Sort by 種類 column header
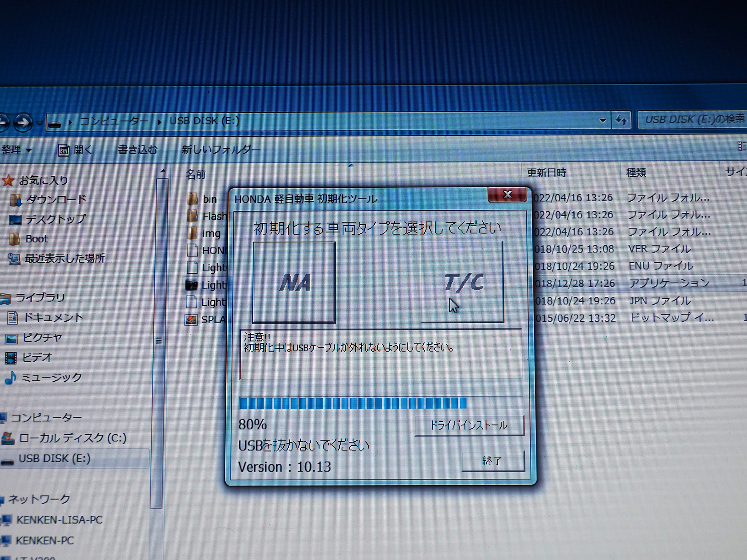Viewport: 747px width, 560px height. tap(636, 172)
